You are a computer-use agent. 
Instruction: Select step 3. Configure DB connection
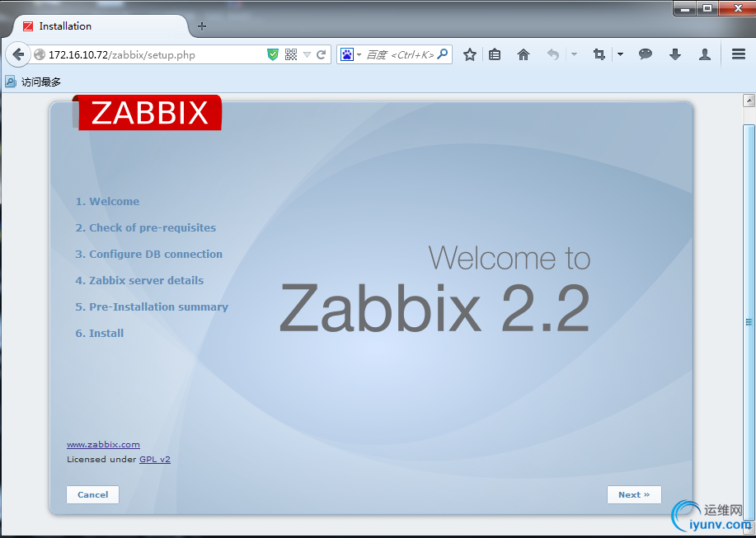point(148,254)
